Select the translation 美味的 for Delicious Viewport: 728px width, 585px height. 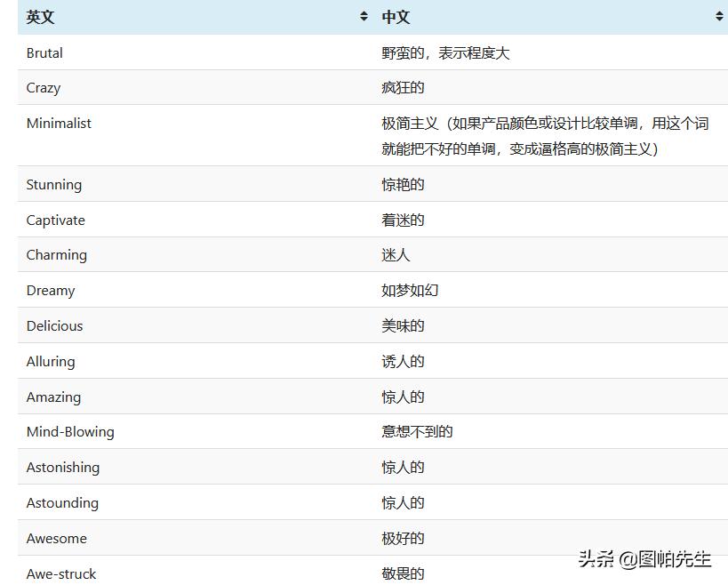(403, 325)
